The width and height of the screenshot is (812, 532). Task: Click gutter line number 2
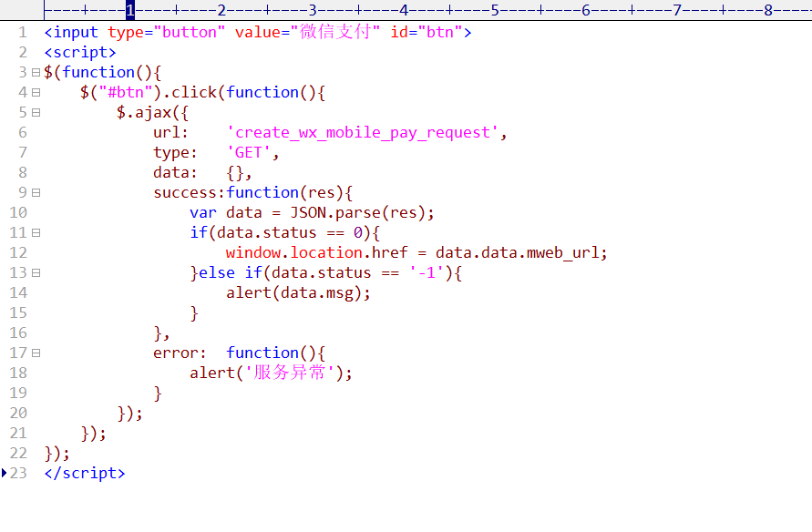(23, 52)
